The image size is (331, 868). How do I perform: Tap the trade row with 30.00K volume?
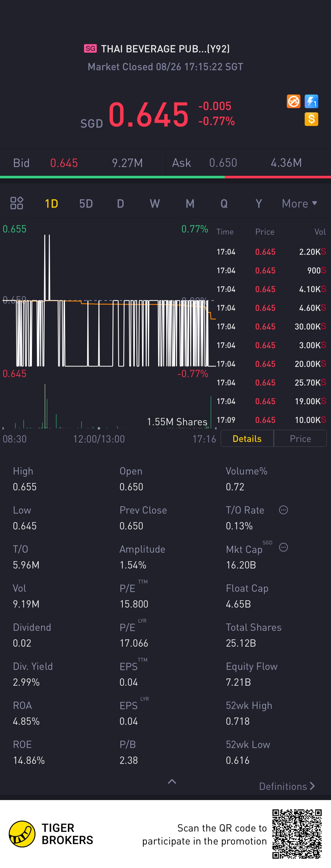point(271,326)
